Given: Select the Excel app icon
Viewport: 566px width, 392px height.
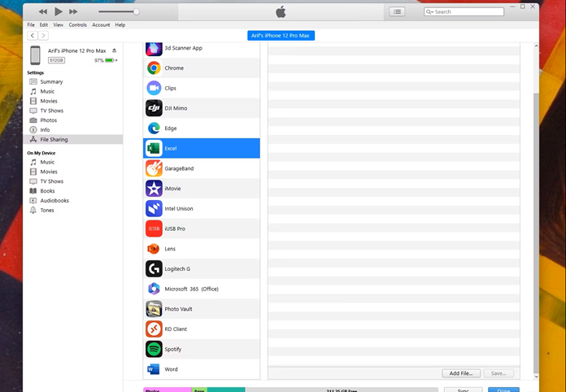Looking at the screenshot, I should pos(154,148).
